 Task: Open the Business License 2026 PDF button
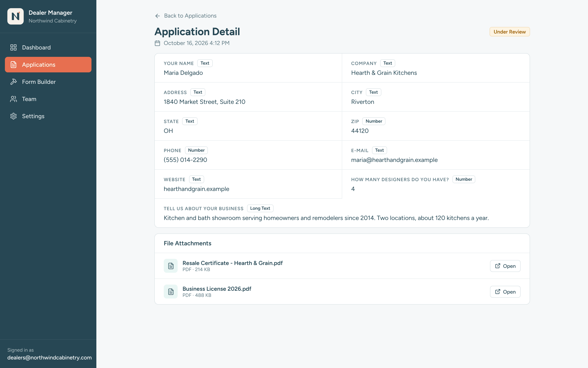coord(505,292)
